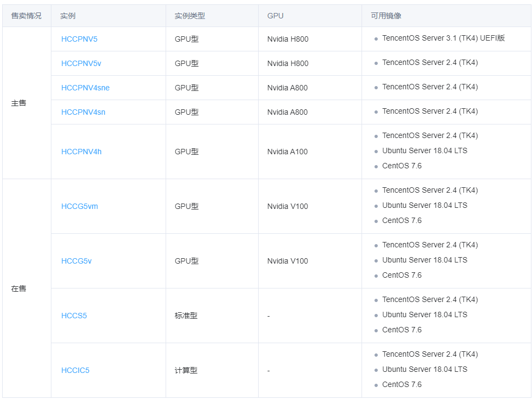Click Ubuntu Server 18.04 LTS in HCCIC5 row
This screenshot has width=532, height=400.
point(424,369)
